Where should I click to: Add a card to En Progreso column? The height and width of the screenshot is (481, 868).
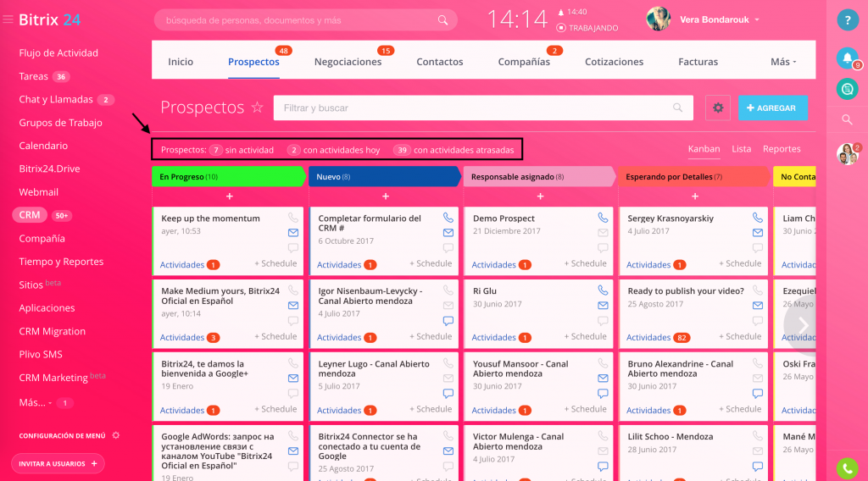[x=229, y=196]
